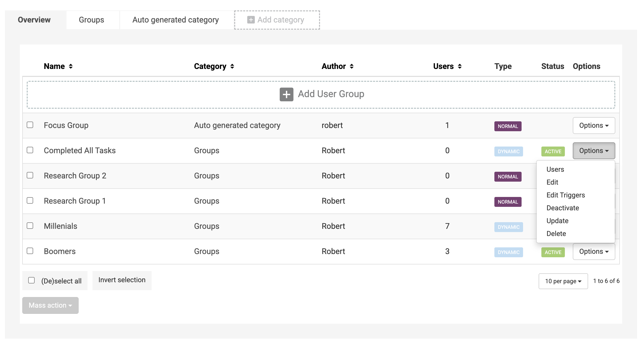Click the plus icon for Add User Group
This screenshot has height=343, width=644.
coord(286,94)
